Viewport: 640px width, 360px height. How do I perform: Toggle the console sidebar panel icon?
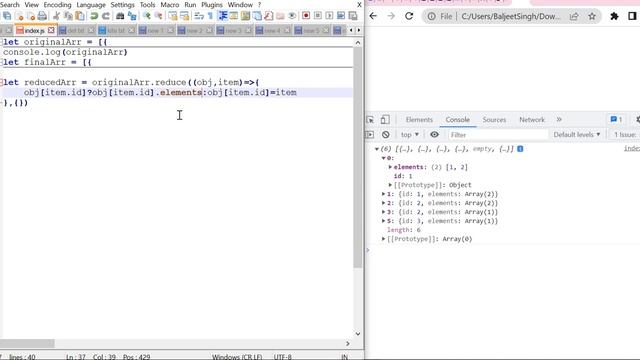point(370,134)
